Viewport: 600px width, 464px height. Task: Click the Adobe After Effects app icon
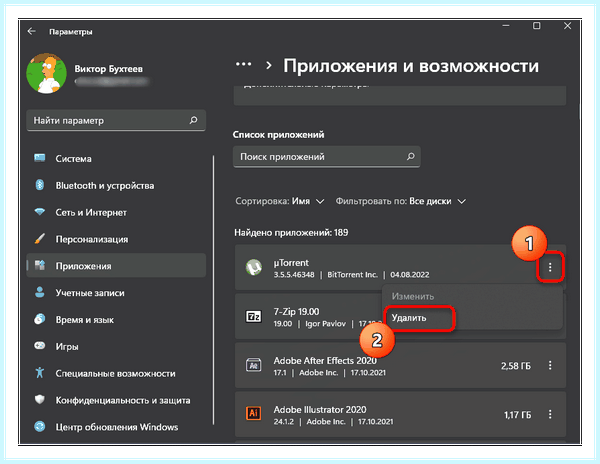pyautogui.click(x=253, y=365)
